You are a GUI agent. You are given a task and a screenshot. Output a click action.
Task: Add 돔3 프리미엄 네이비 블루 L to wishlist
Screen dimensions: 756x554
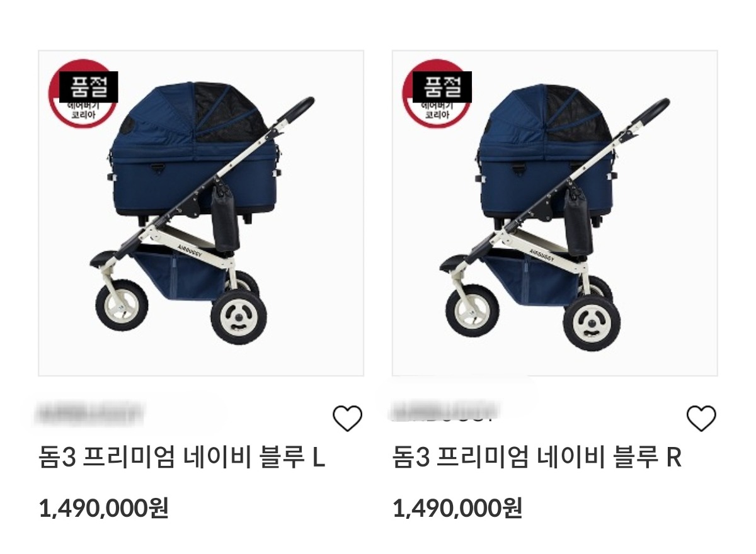[347, 418]
